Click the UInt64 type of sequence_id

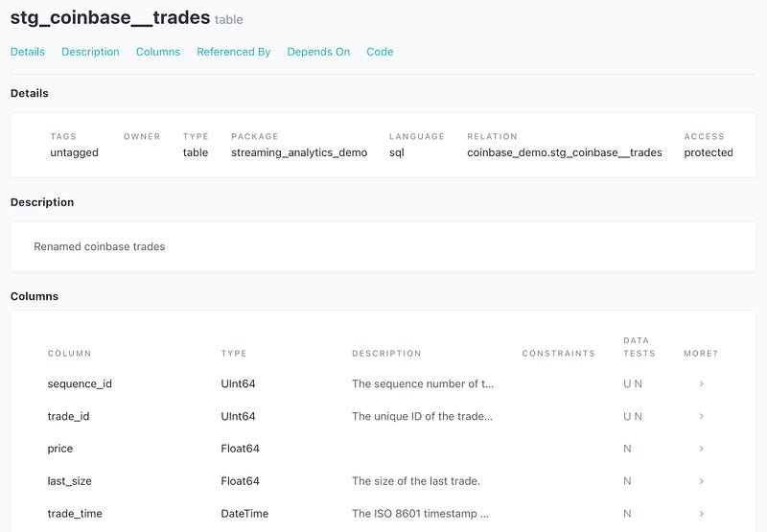coord(238,383)
